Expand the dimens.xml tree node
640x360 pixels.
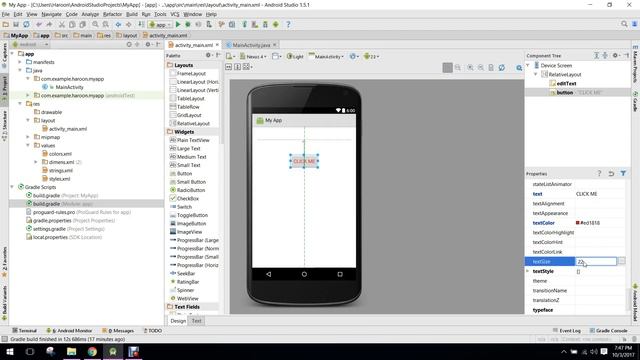point(36,162)
